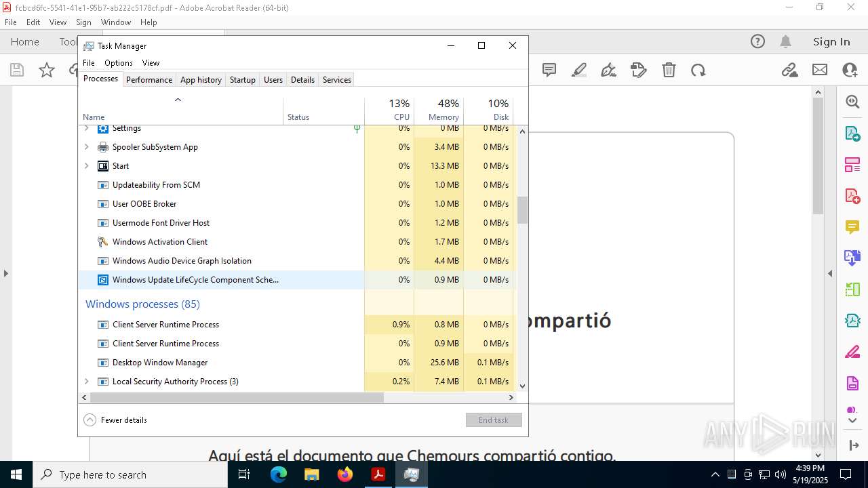Screen dimensions: 868x488
Task: Click the Save icon in Acrobat toolbar
Action: coord(17,70)
